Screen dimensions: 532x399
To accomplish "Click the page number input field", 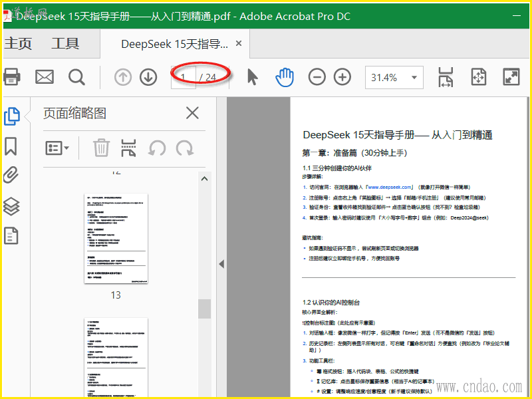I will [184, 77].
